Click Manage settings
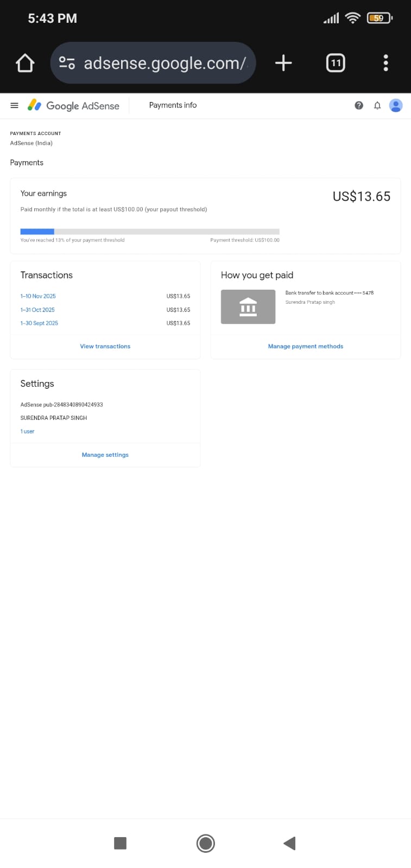The width and height of the screenshot is (411, 868). point(105,455)
